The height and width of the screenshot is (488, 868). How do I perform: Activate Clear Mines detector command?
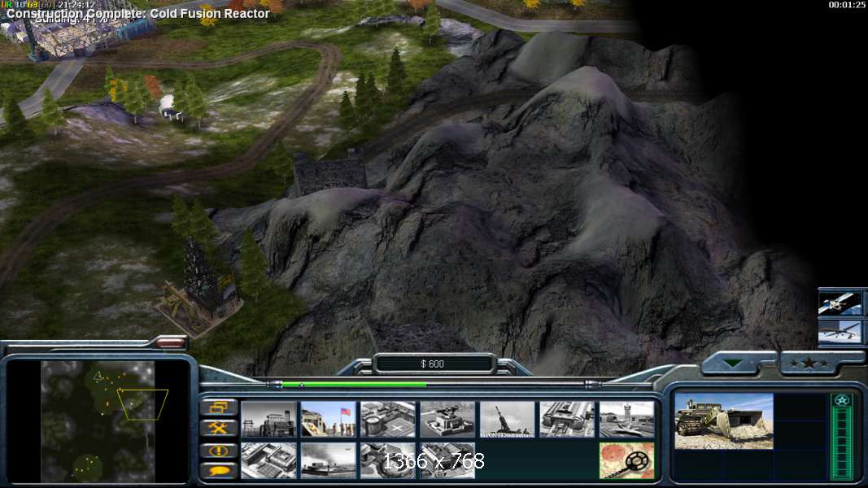(x=627, y=460)
